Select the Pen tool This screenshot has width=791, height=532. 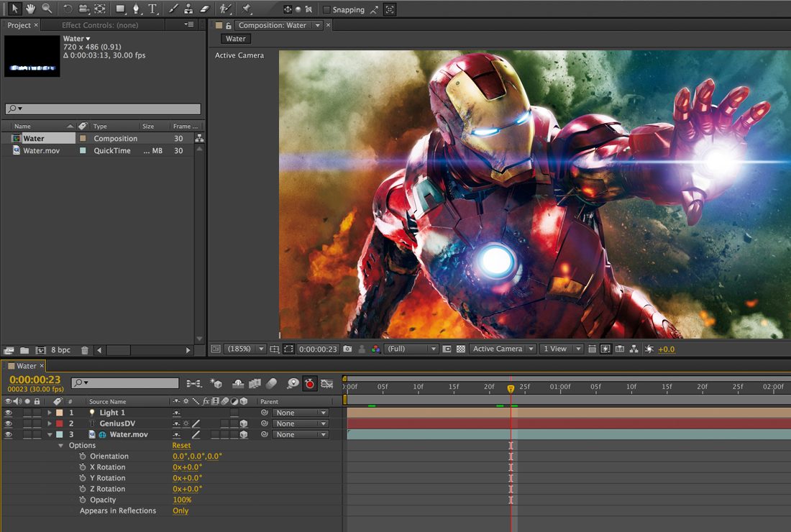(x=136, y=9)
